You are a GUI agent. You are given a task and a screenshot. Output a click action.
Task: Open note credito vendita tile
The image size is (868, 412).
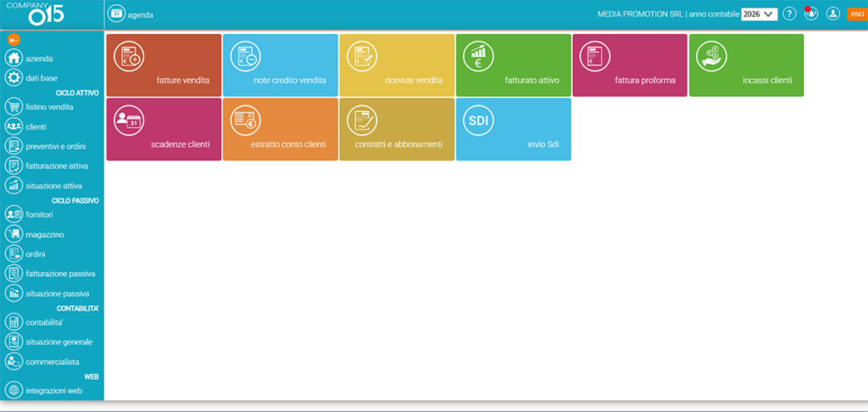click(x=281, y=65)
